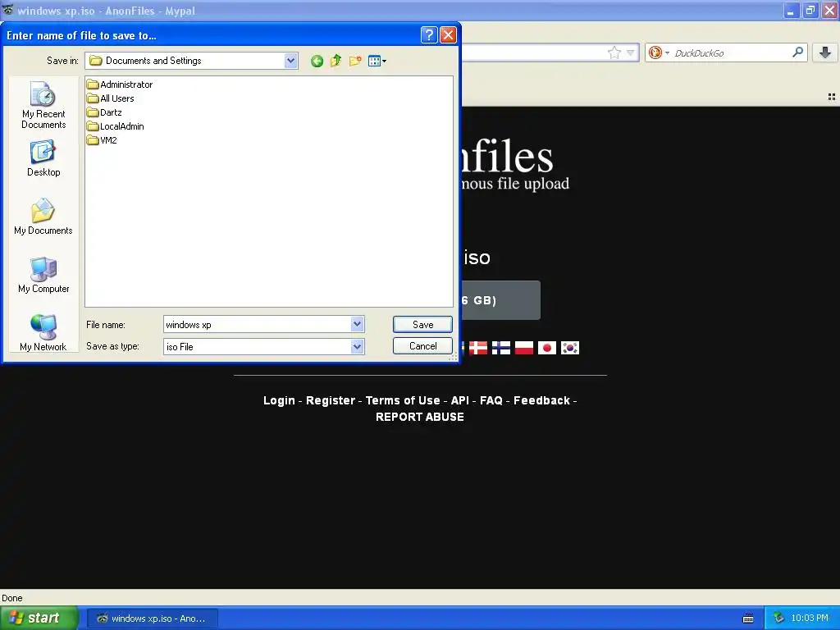Click the taskbar clock showing 10:03 PM
The height and width of the screenshot is (630, 840).
810,619
